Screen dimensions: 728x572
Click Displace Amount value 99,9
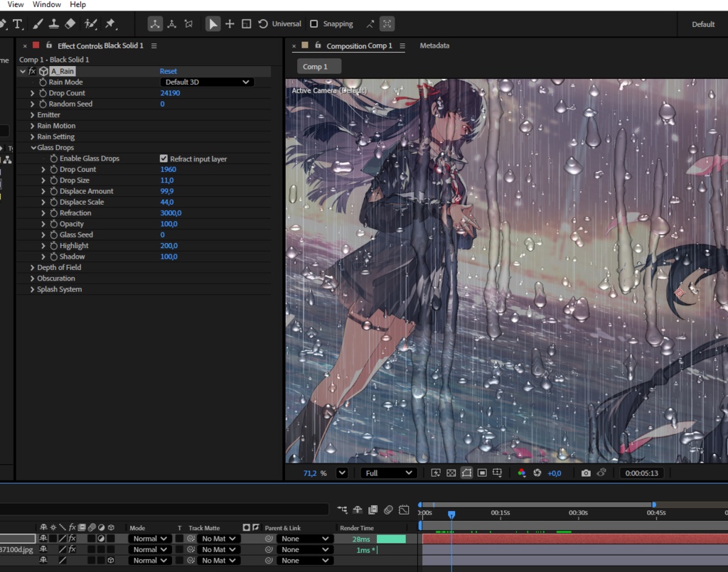point(166,191)
